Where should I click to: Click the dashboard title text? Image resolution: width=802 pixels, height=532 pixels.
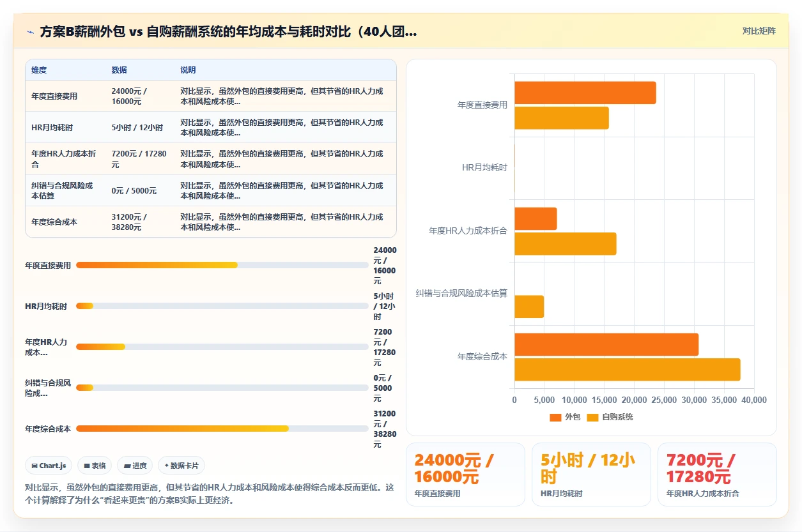[228, 31]
